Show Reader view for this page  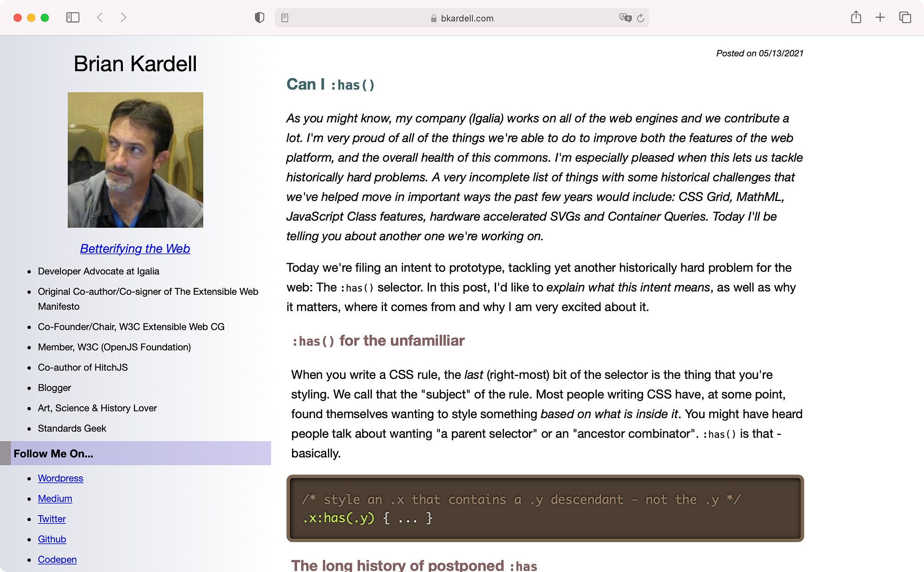coord(285,18)
